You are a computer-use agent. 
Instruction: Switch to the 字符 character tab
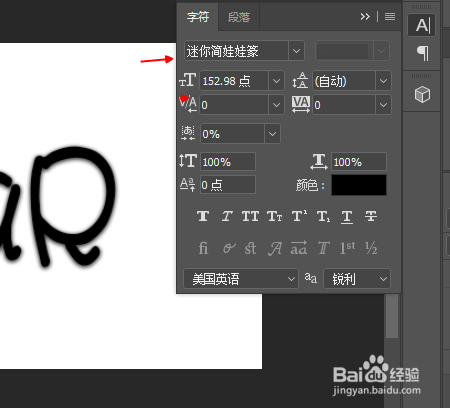coord(198,17)
